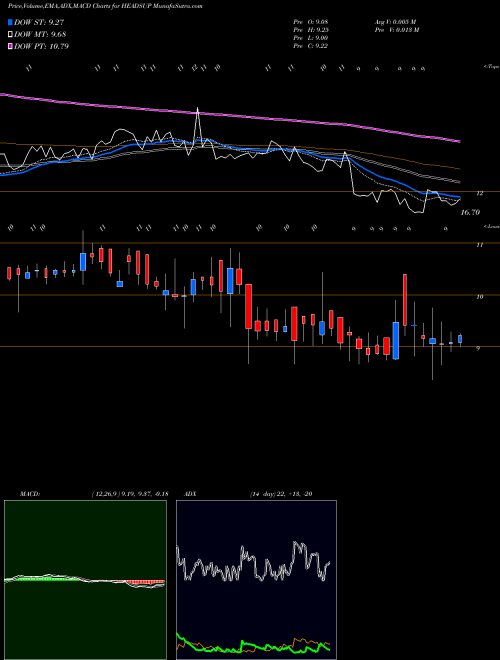Image resolution: width=500 pixels, height=660 pixels.
Task: Click the MACD parameters '(12,26,9) 9.19, 9.37, -0.18'
Action: [x=129, y=494]
